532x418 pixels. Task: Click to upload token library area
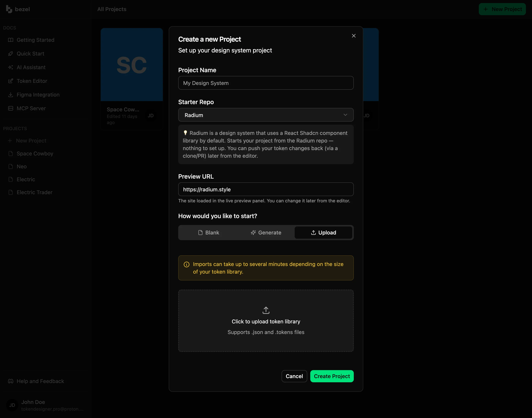coord(266,321)
